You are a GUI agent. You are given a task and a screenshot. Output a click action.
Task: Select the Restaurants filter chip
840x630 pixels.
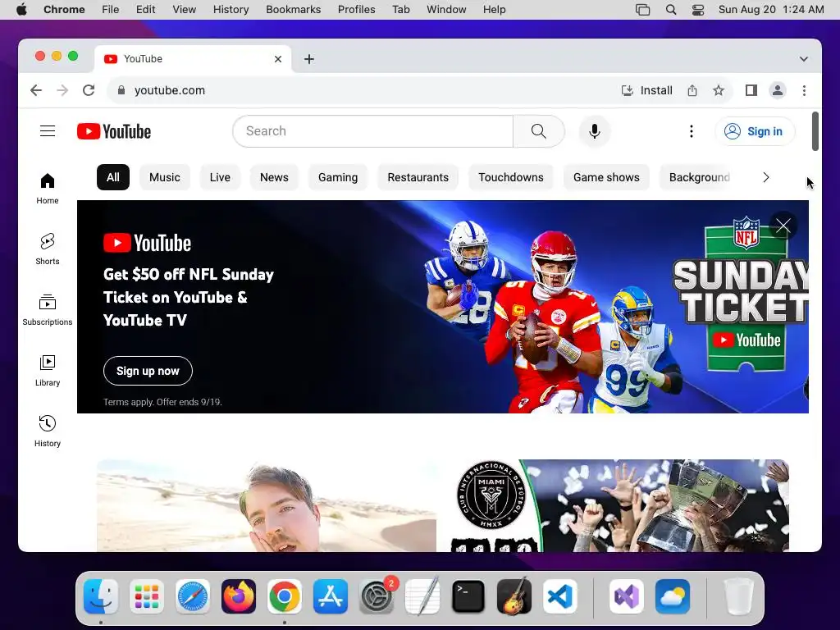(418, 177)
